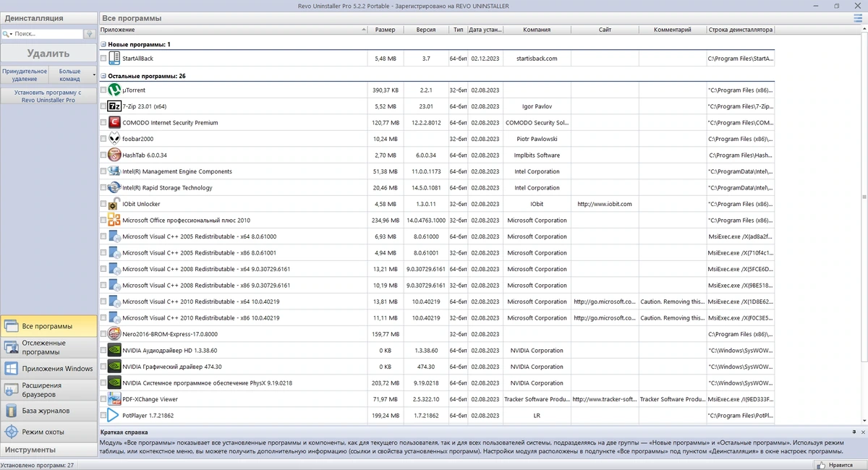Click the startisback.com company cell
The width and height of the screenshot is (868, 470).
[537, 59]
